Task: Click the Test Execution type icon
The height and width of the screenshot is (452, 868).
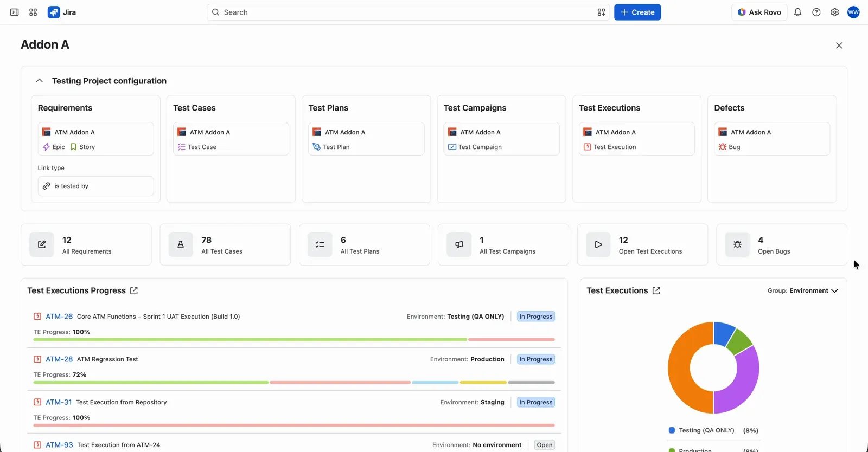Action: (x=588, y=147)
